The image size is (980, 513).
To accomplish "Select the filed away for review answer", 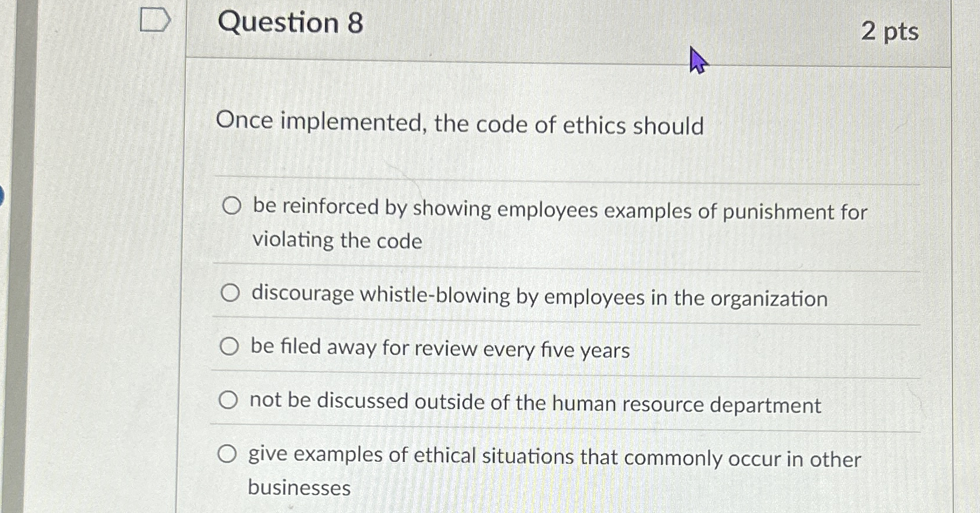I will tap(230, 345).
